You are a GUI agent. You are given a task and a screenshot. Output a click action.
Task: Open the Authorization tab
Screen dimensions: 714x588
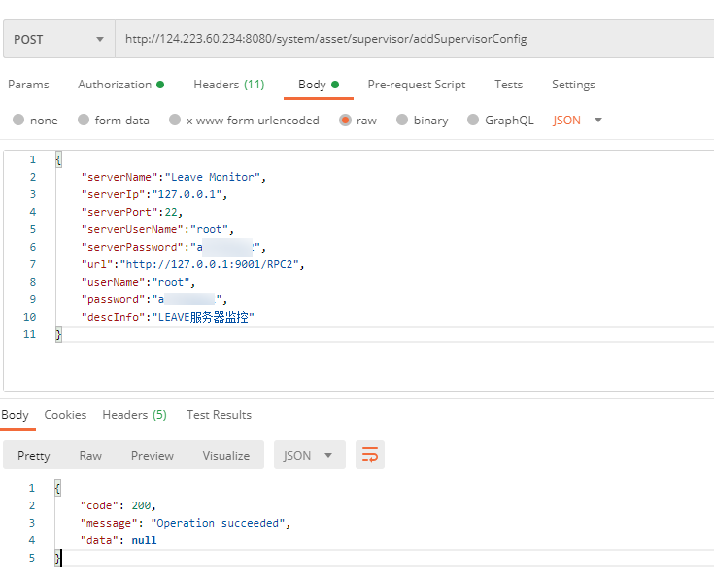(120, 85)
